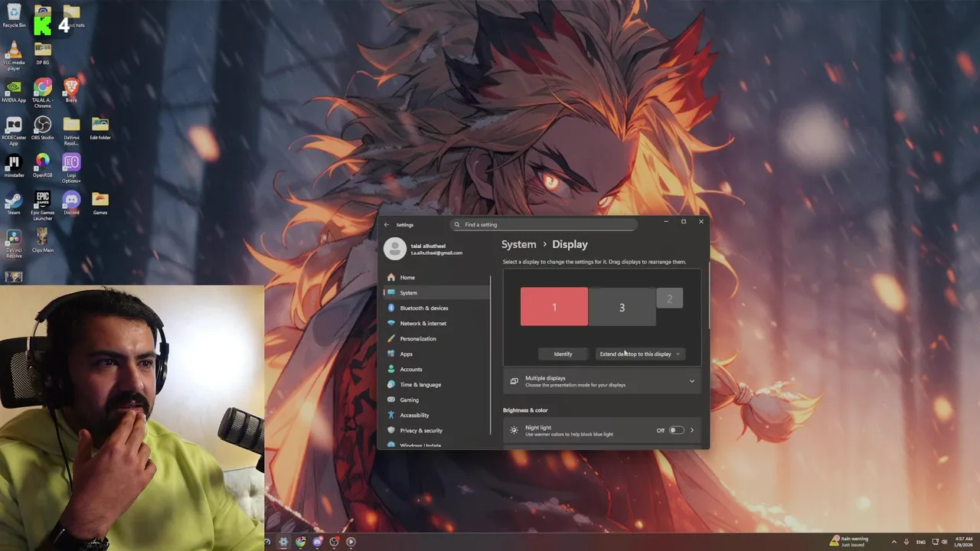Open the Rain warning weather notification

[849, 541]
